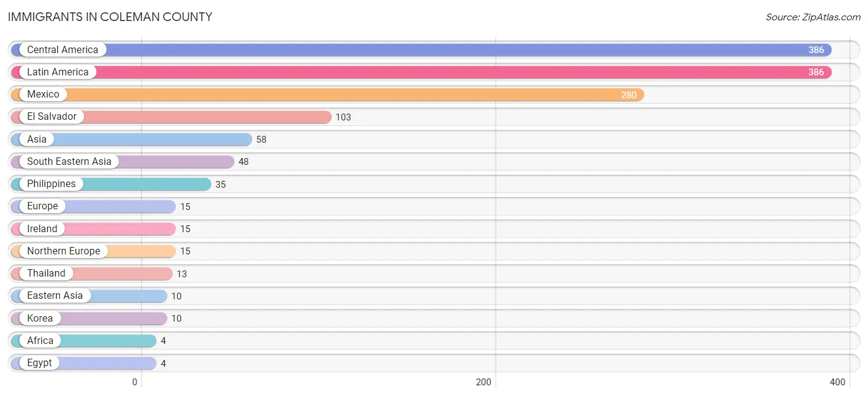Click the 48 value for South Eastern Asia
Image resolution: width=868 pixels, height=397 pixels.
pyautogui.click(x=243, y=162)
